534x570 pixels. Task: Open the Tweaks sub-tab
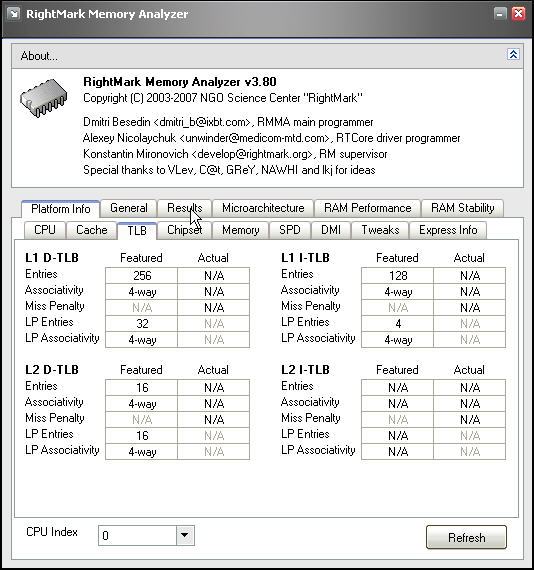click(x=380, y=230)
